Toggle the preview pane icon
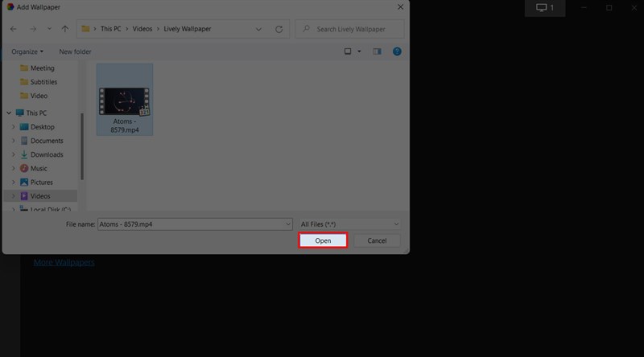644x357 pixels. point(377,51)
